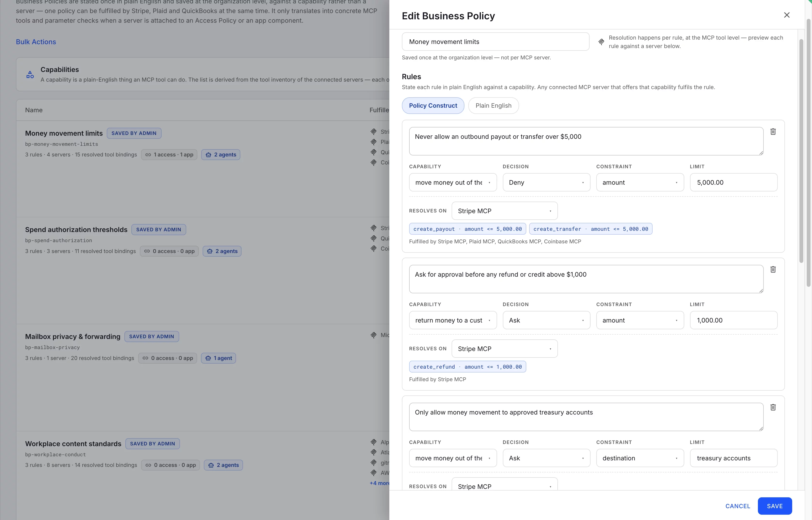Click the link icon in Workplace content access badge

tap(148, 465)
